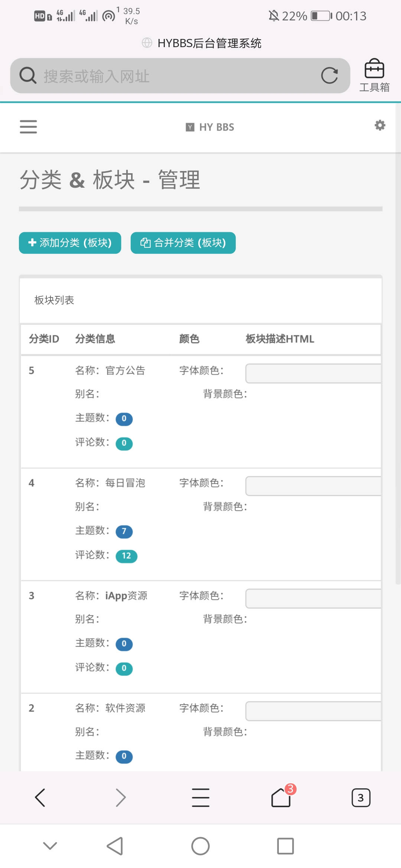Image resolution: width=401 pixels, height=868 pixels.
Task: Tap the search magnifier icon
Action: (x=27, y=76)
